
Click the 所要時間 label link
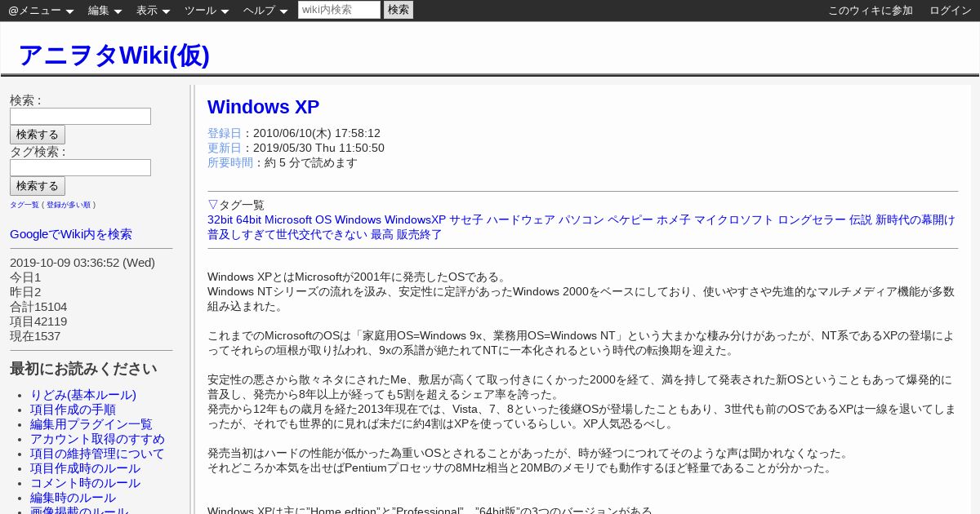(x=230, y=162)
